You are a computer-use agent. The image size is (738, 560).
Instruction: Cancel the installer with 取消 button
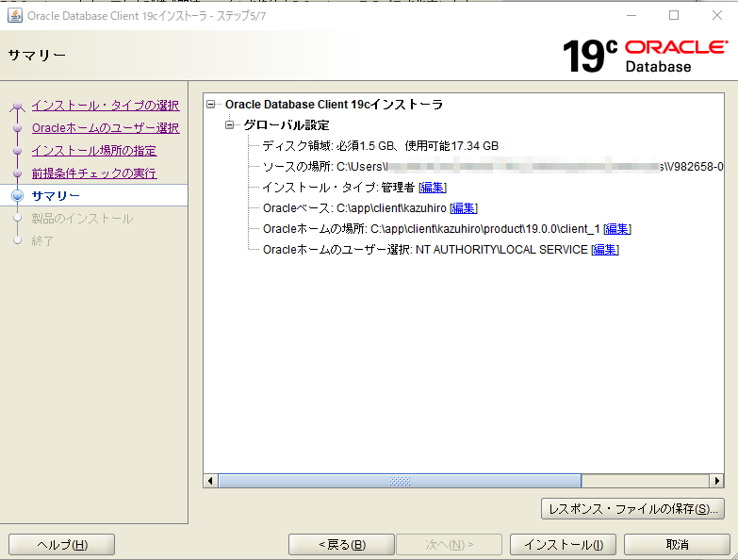[x=677, y=545]
